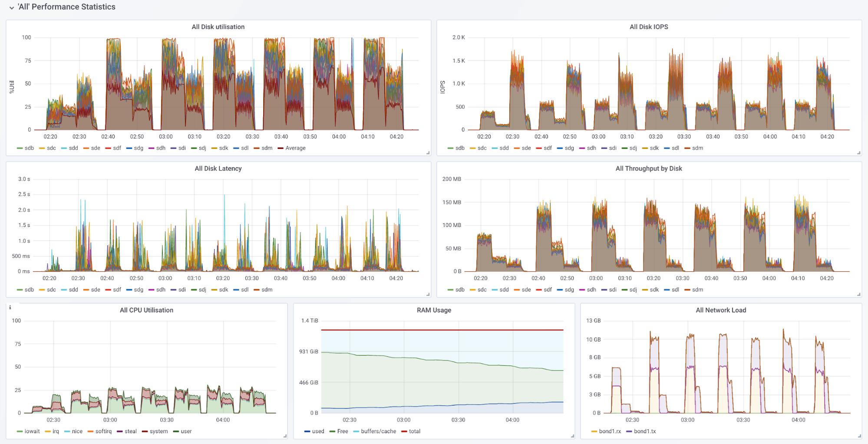
Task: Click the All Disk Latency panel title
Action: (x=218, y=168)
